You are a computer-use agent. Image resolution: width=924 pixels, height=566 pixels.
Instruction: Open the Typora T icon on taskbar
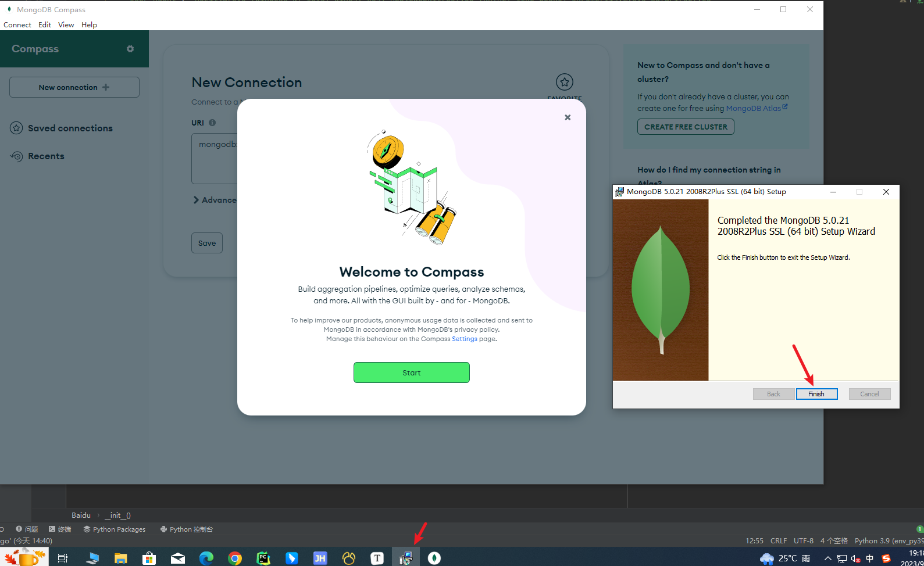(x=377, y=558)
